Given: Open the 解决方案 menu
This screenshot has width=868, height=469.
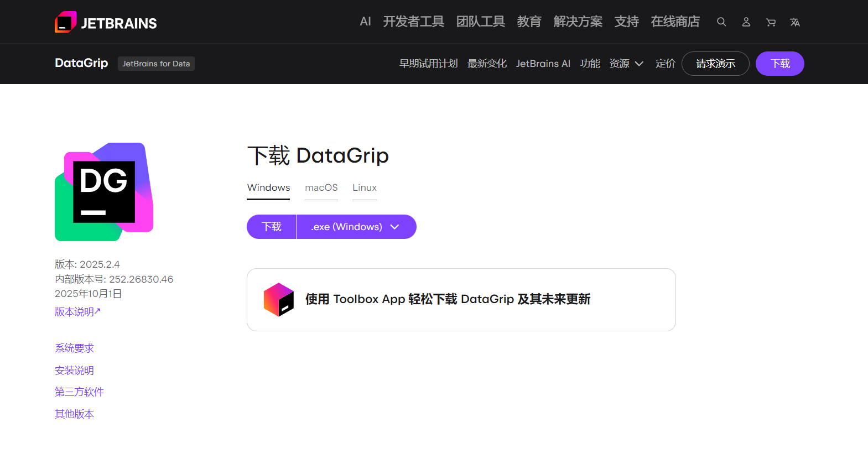Looking at the screenshot, I should (578, 22).
